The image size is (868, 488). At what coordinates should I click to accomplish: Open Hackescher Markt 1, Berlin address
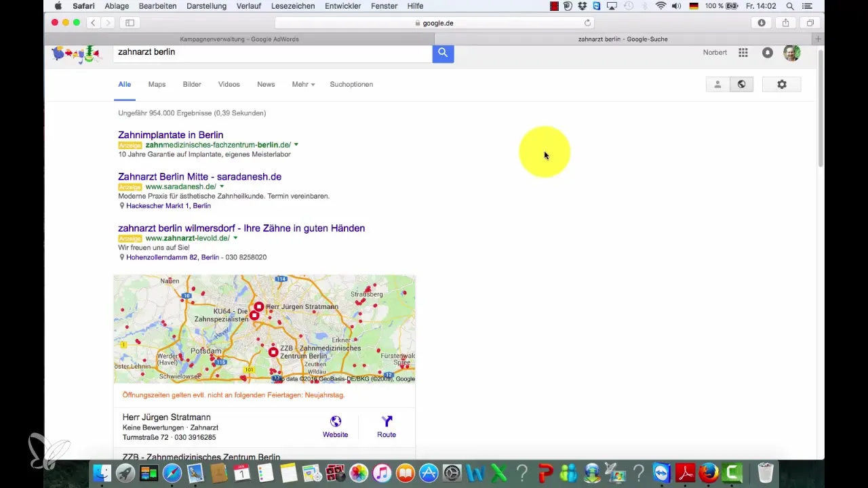(168, 205)
